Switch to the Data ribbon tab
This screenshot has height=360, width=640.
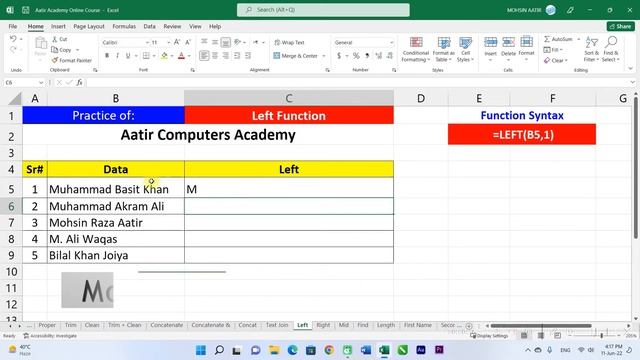coord(149,26)
